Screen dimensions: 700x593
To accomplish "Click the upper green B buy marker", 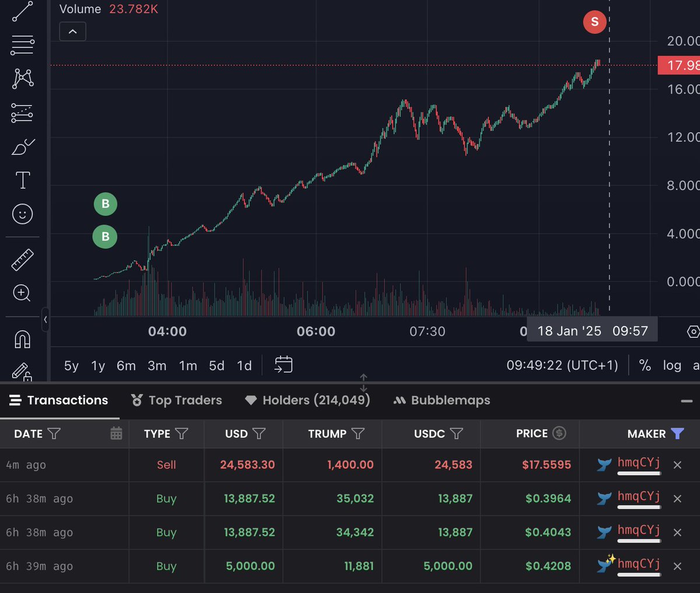I will (106, 203).
